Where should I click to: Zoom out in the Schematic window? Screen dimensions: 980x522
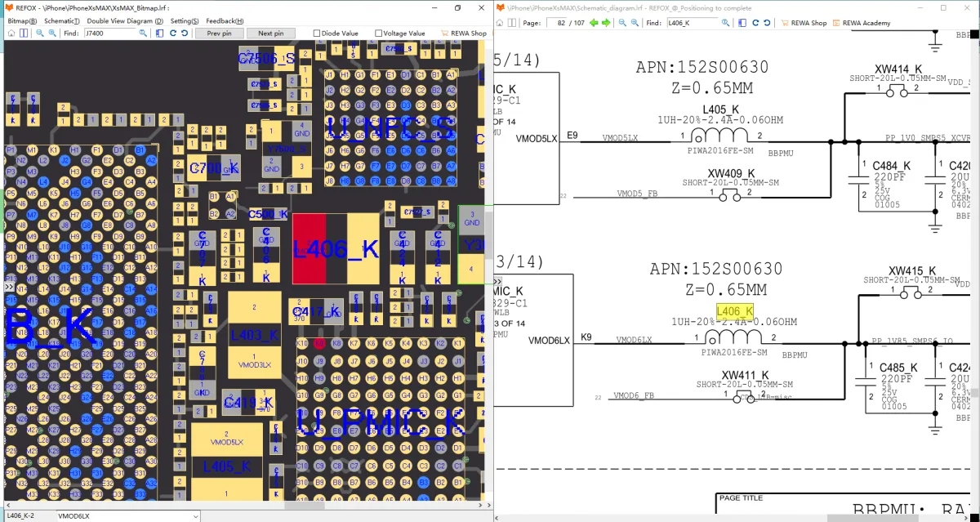pyautogui.click(x=622, y=23)
